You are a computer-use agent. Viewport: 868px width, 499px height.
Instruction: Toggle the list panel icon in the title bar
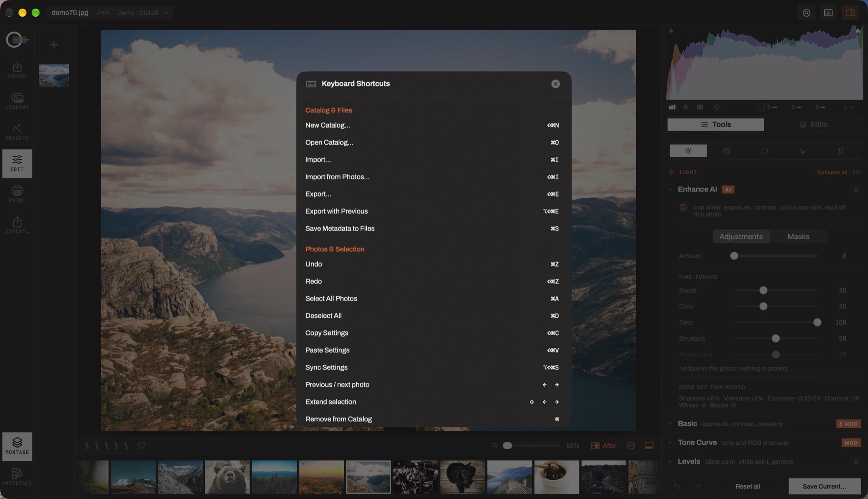tap(828, 13)
